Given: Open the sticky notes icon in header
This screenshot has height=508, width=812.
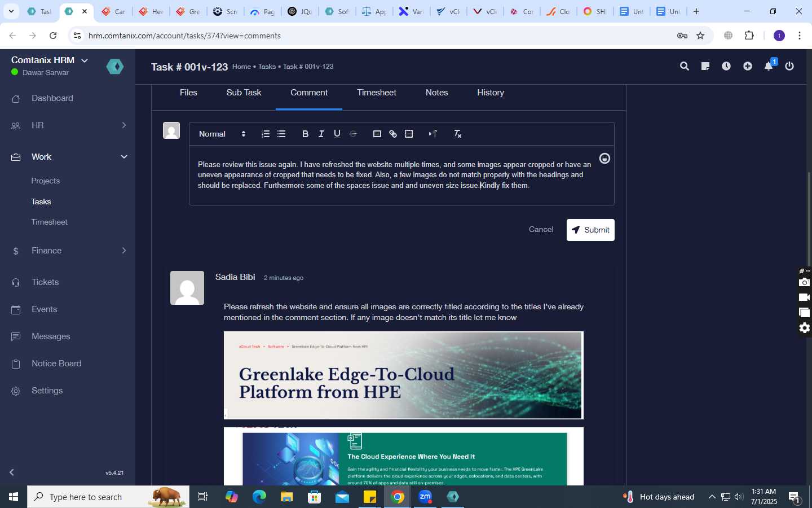Looking at the screenshot, I should [x=705, y=66].
